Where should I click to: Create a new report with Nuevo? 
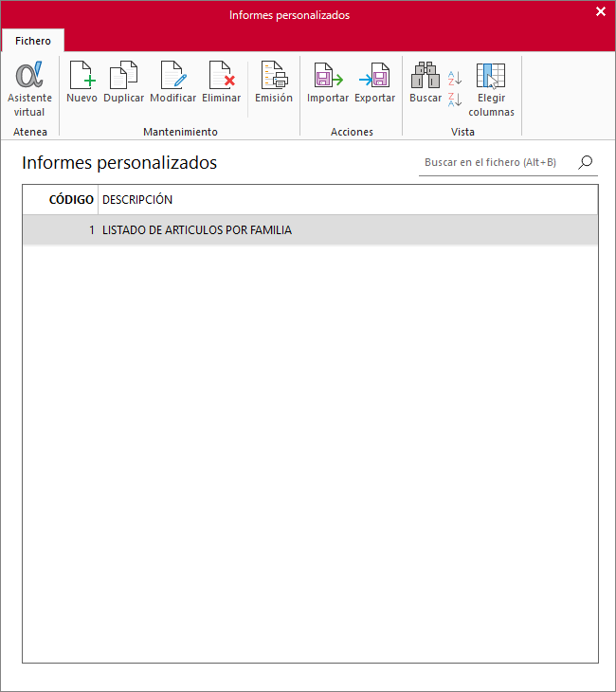pos(82,82)
